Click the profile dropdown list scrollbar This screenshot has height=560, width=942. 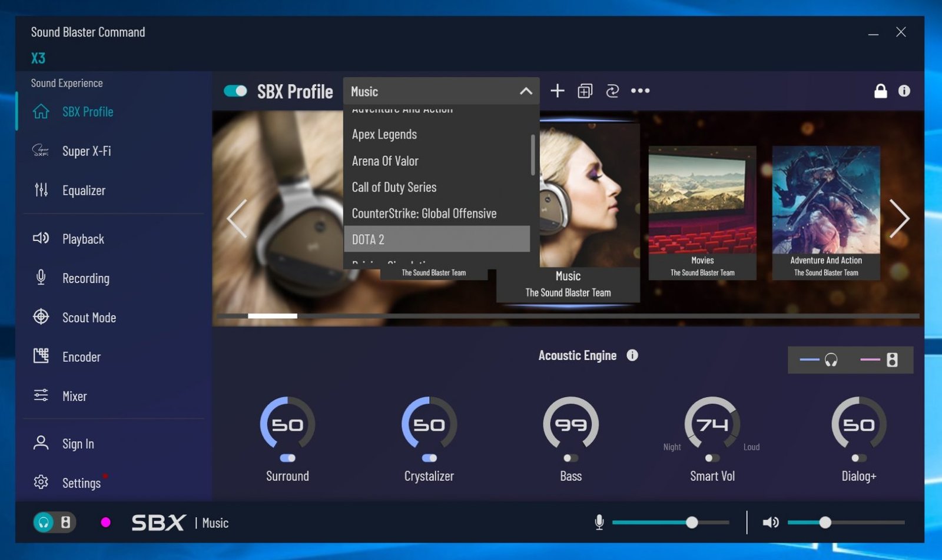pyautogui.click(x=533, y=155)
